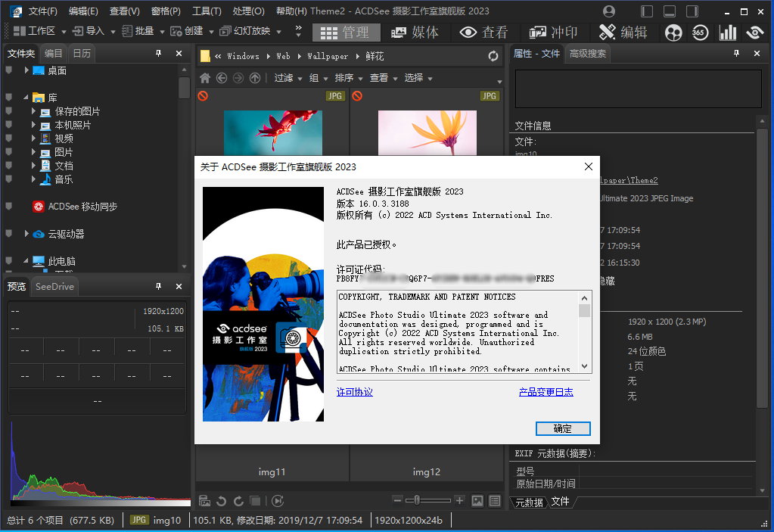Click the image basket icon in bottom toolbar
774x532 pixels.
pos(204,501)
